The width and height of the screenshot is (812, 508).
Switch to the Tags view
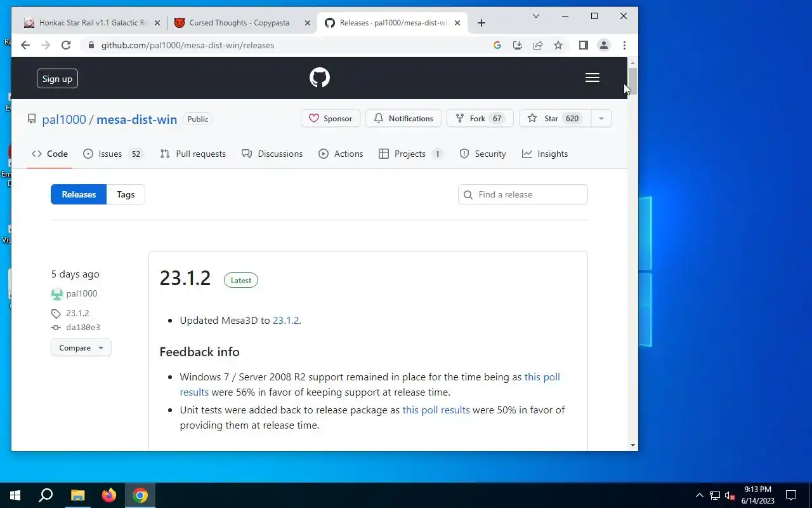coord(126,194)
